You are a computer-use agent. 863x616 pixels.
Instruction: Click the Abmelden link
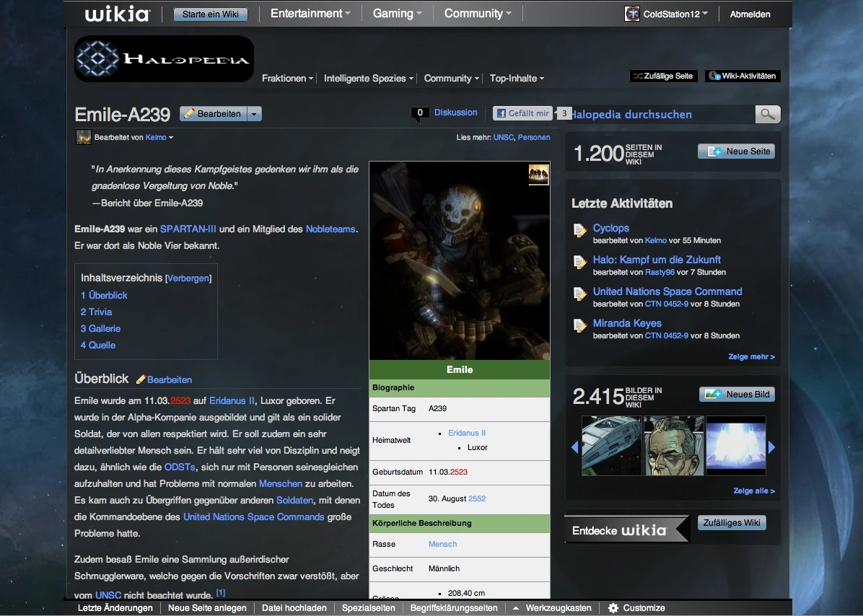[x=750, y=14]
